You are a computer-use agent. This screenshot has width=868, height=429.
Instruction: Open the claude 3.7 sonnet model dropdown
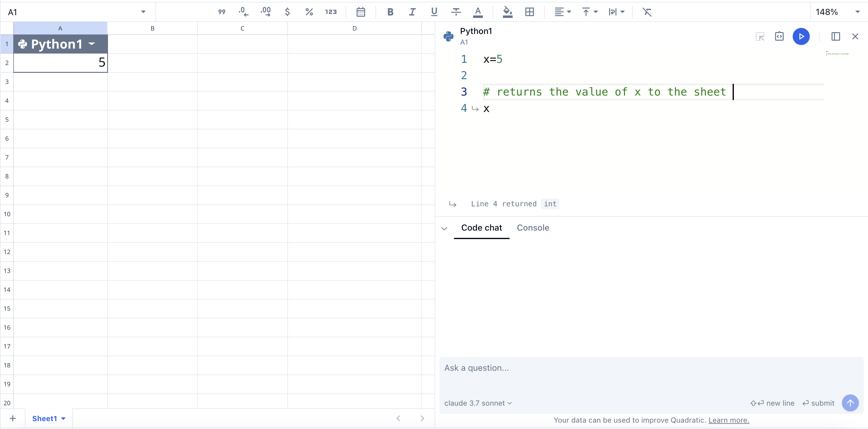coord(477,403)
